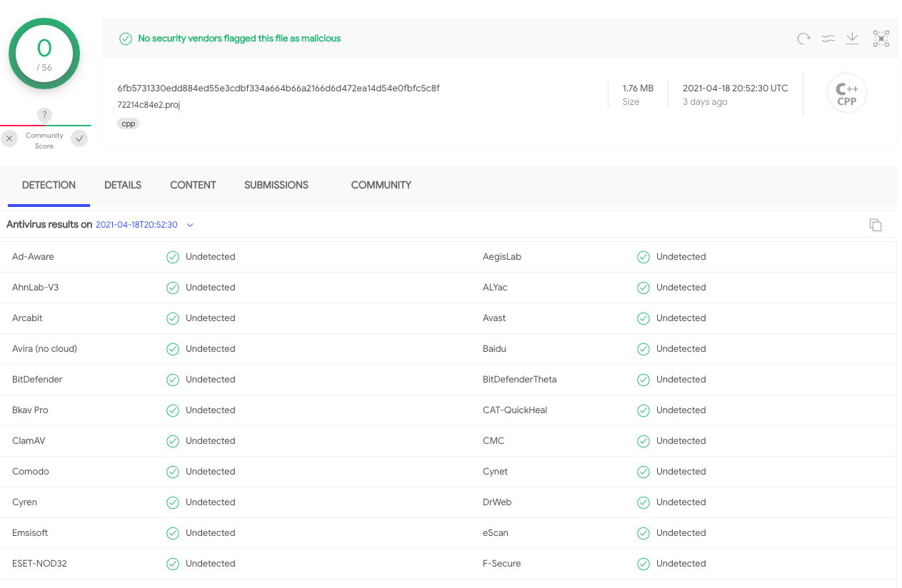This screenshot has height=588, width=902.
Task: Click the file name 72214c84e2.proj
Action: (149, 104)
